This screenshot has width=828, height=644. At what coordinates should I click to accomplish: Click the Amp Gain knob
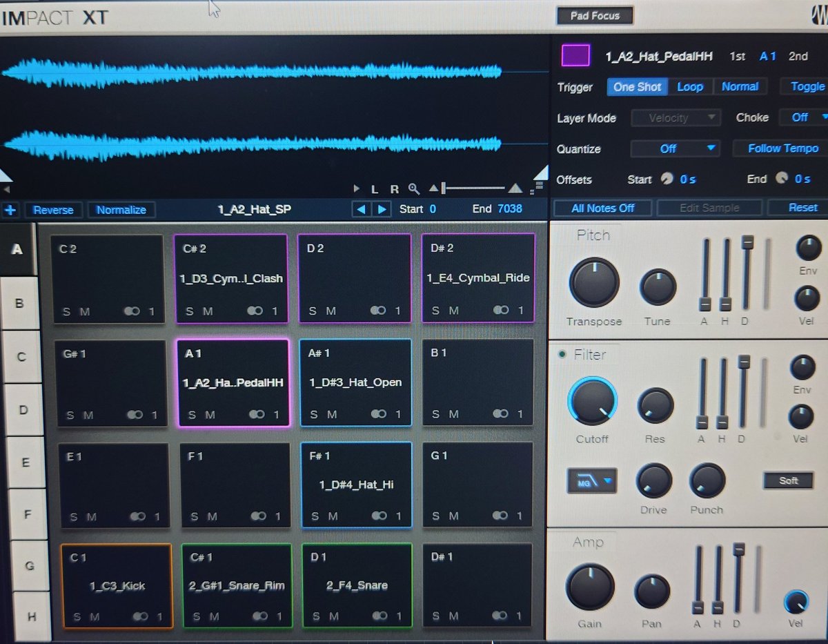click(589, 588)
